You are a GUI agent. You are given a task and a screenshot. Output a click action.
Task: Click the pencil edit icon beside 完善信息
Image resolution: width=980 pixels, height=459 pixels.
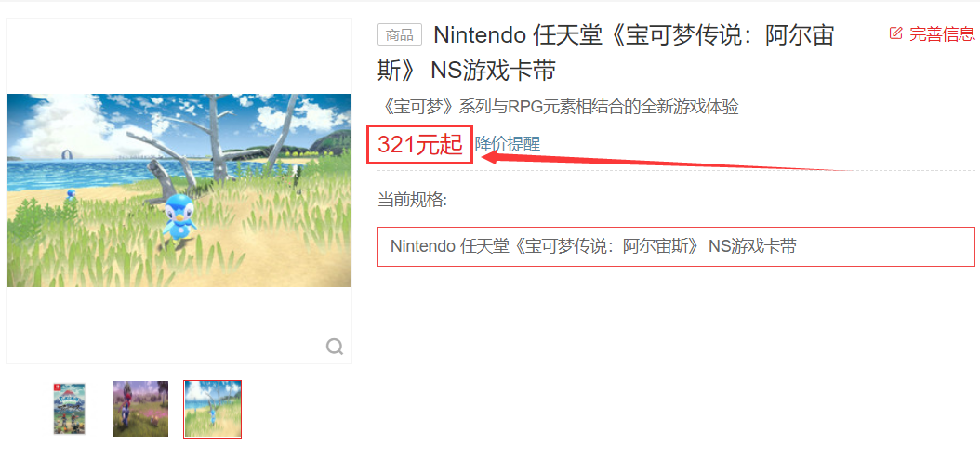(x=895, y=33)
